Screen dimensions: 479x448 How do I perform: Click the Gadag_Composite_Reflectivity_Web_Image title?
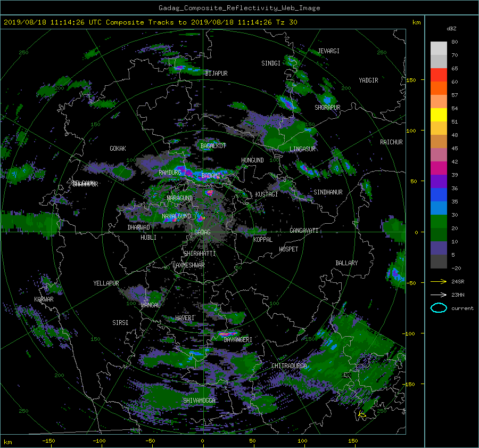(239, 8)
